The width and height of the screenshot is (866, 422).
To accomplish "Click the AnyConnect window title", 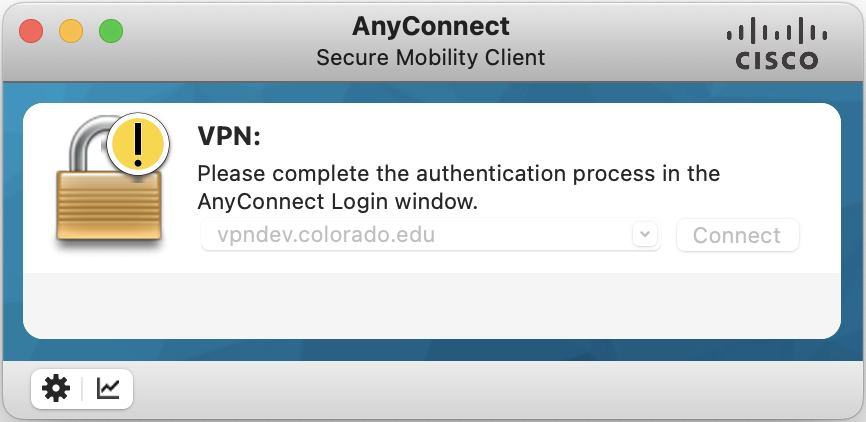I will [431, 26].
